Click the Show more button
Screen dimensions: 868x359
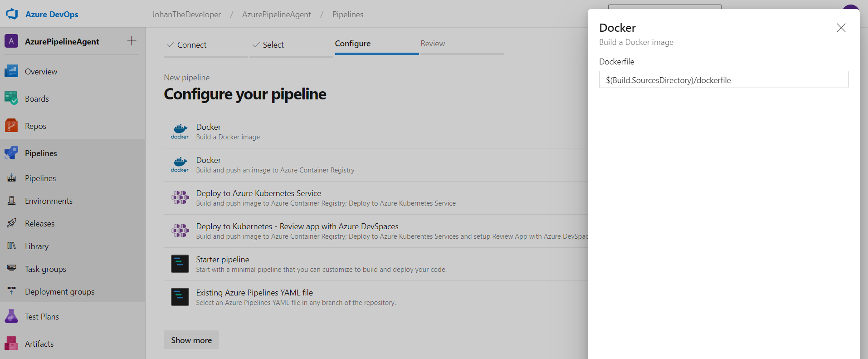[x=191, y=340]
